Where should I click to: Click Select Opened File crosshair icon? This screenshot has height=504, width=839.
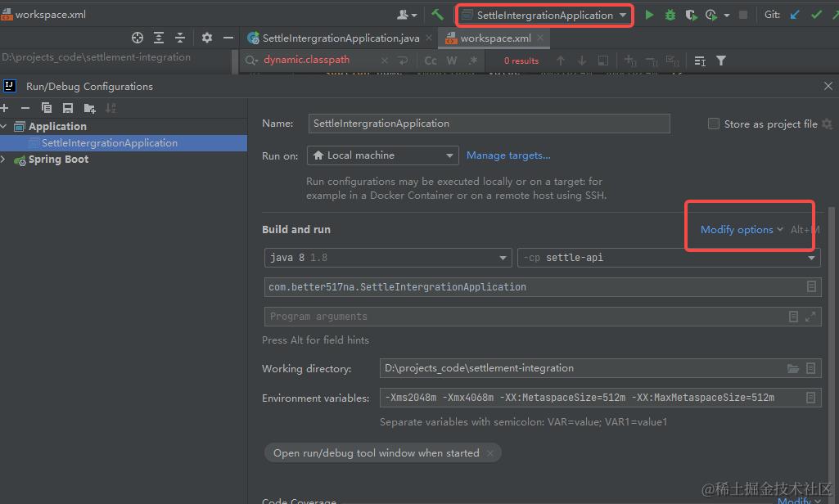point(138,38)
